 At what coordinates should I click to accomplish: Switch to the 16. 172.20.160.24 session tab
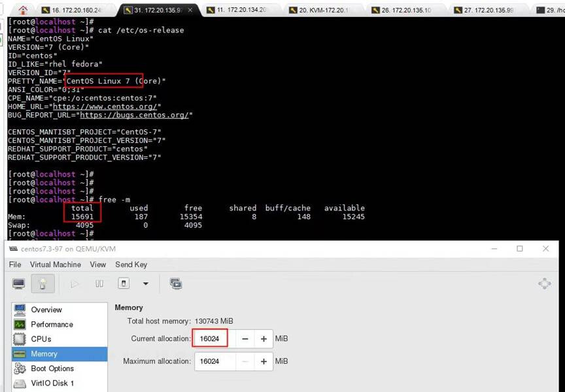point(75,10)
